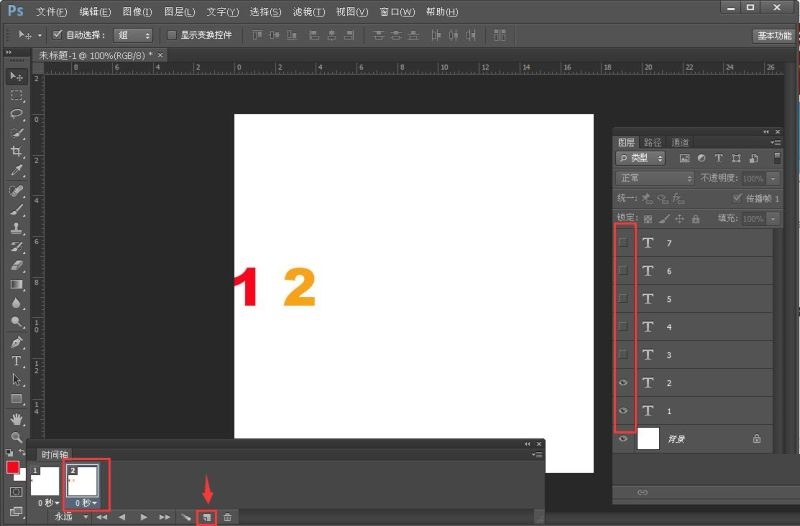Image resolution: width=800 pixels, height=526 pixels.
Task: Select the Lasso tool in the toolbox
Action: (17, 114)
